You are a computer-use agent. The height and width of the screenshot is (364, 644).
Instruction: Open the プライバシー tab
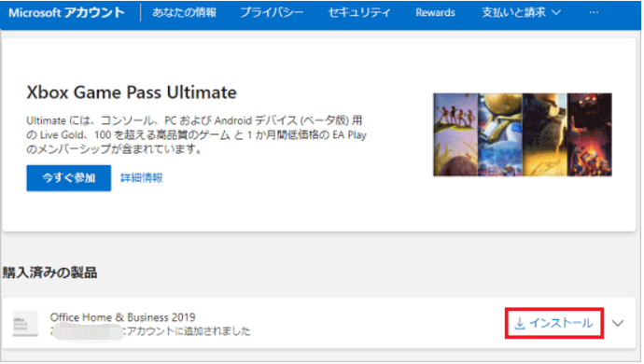[x=272, y=13]
